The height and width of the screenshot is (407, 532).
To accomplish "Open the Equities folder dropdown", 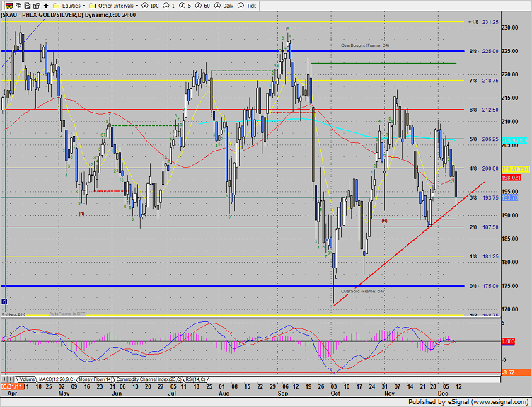I will [69, 6].
